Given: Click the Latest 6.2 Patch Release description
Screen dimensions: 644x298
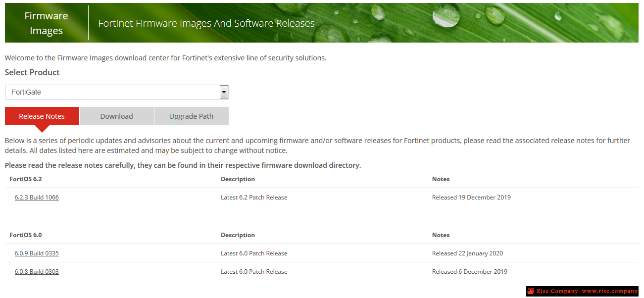Looking at the screenshot, I should click(x=254, y=198).
